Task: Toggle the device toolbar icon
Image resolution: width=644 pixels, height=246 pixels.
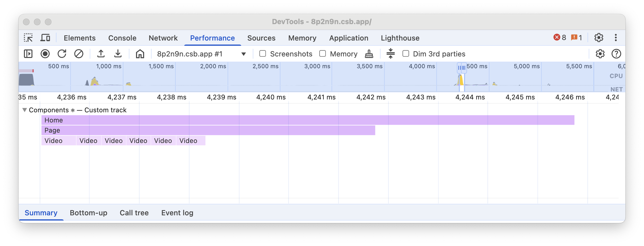Action: tap(45, 38)
